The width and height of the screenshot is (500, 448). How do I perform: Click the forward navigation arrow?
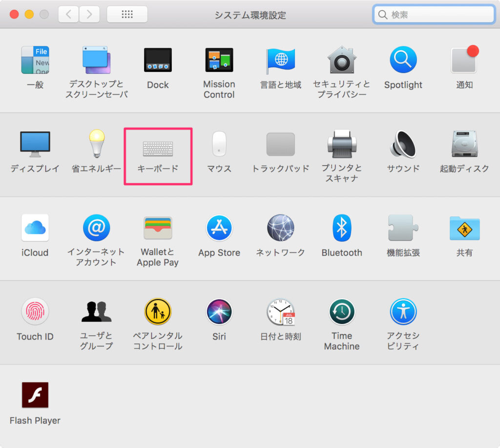click(x=89, y=14)
